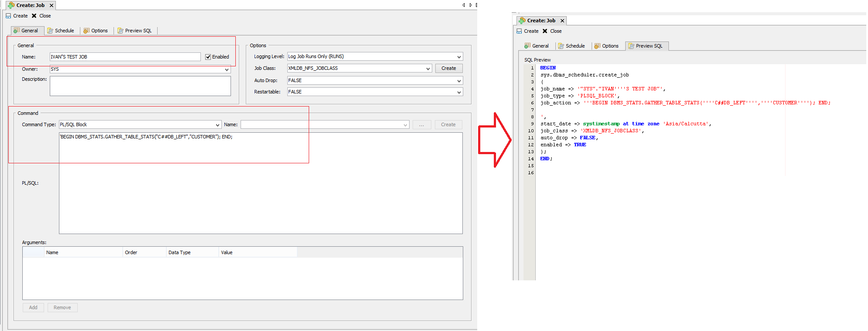
Task: Expand the Logging Level dropdown
Action: coord(459,57)
